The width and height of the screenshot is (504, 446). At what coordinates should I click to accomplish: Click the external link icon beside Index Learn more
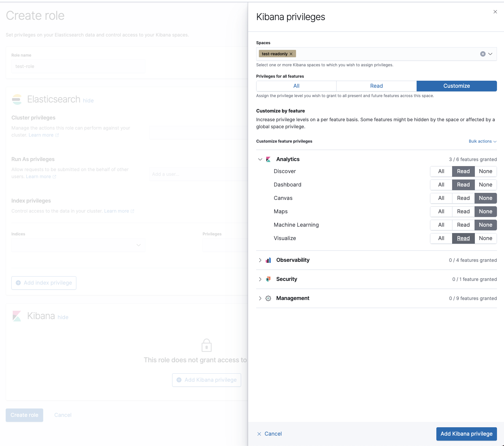click(x=132, y=211)
